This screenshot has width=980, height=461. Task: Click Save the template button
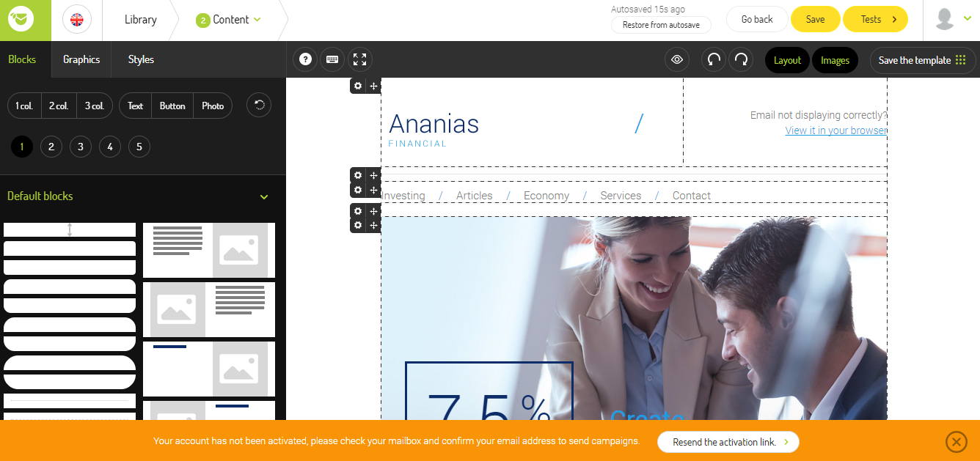point(922,60)
